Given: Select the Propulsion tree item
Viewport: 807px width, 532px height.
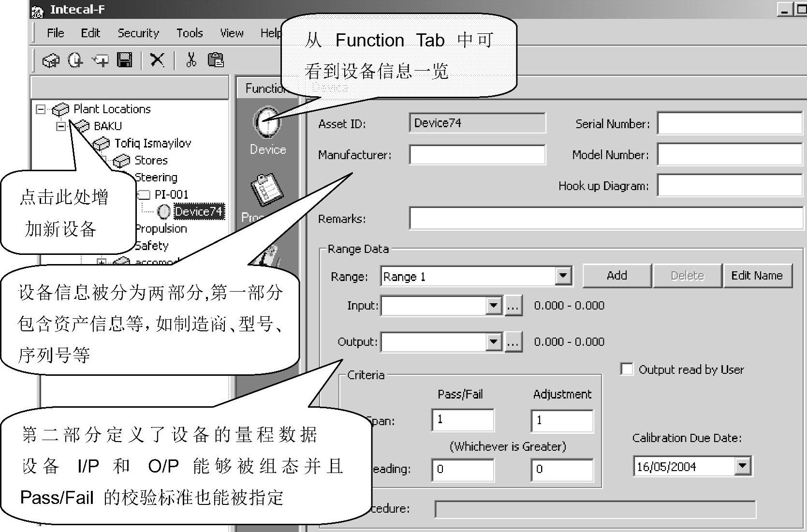Looking at the screenshot, I should pos(161,229).
